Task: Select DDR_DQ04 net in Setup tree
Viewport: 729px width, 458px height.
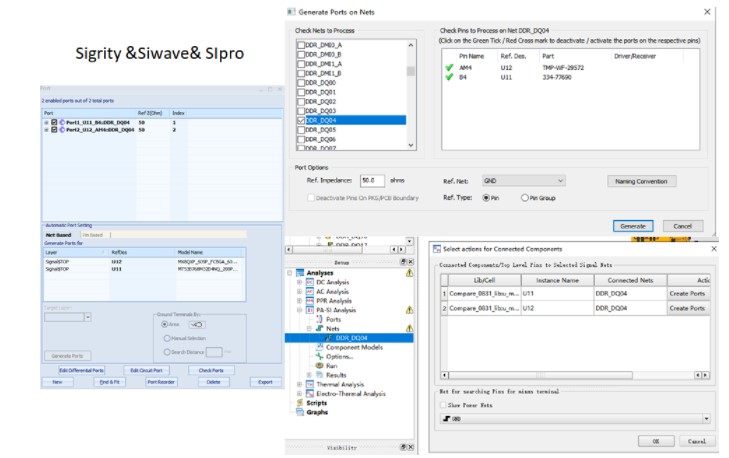Action: pos(351,338)
